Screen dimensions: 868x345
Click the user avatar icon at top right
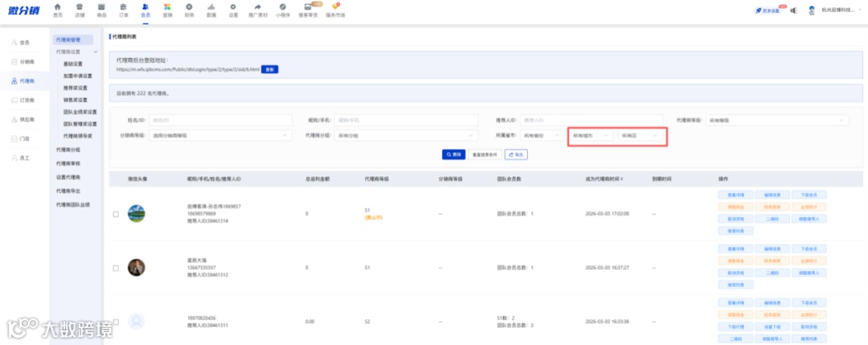pos(812,10)
